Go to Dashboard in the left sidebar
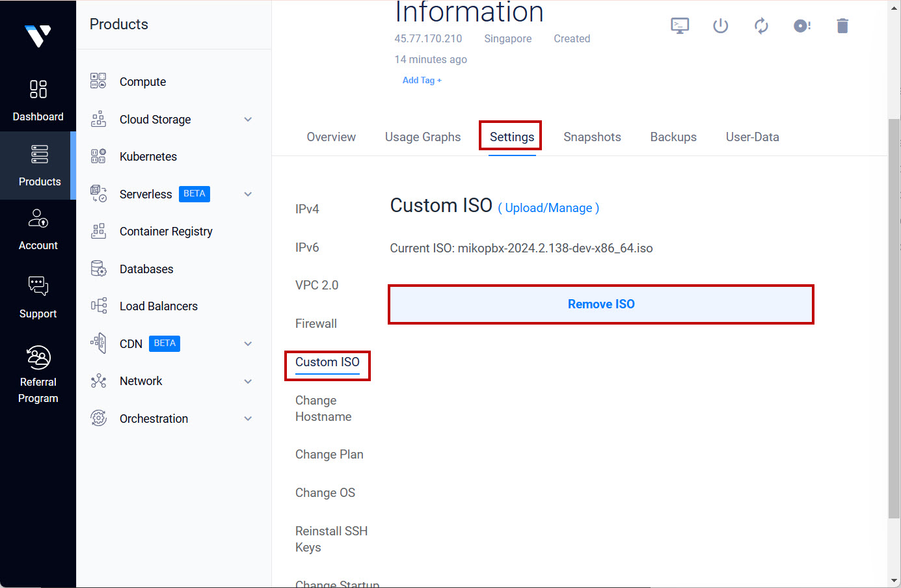Image resolution: width=901 pixels, height=588 pixels. [38, 100]
